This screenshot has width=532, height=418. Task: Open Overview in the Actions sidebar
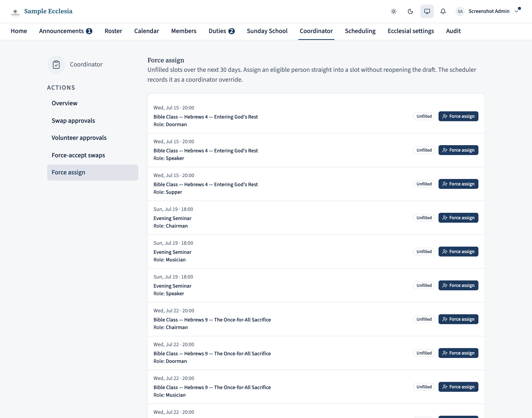pos(93,103)
